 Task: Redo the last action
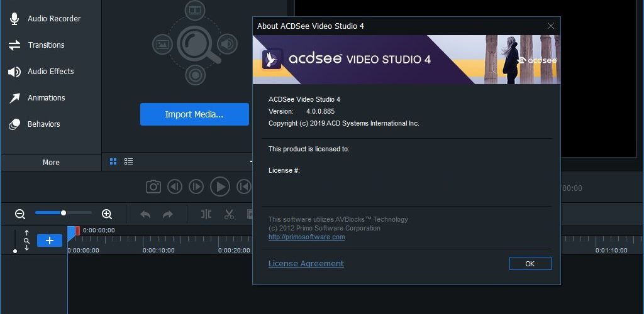167,214
